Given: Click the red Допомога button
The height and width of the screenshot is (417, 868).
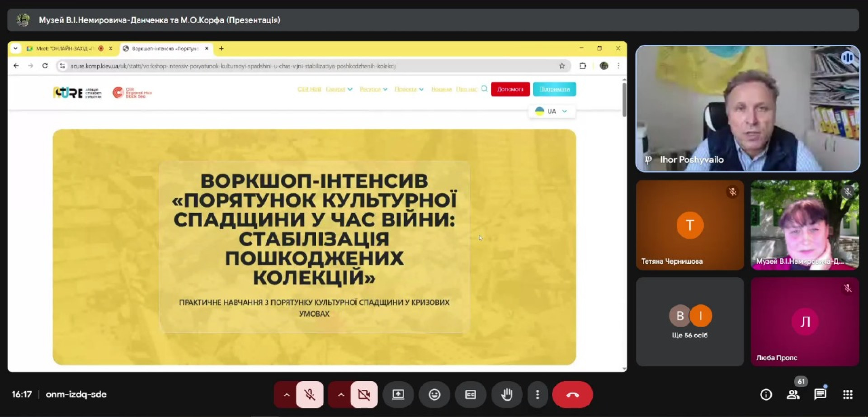Looking at the screenshot, I should (510, 90).
